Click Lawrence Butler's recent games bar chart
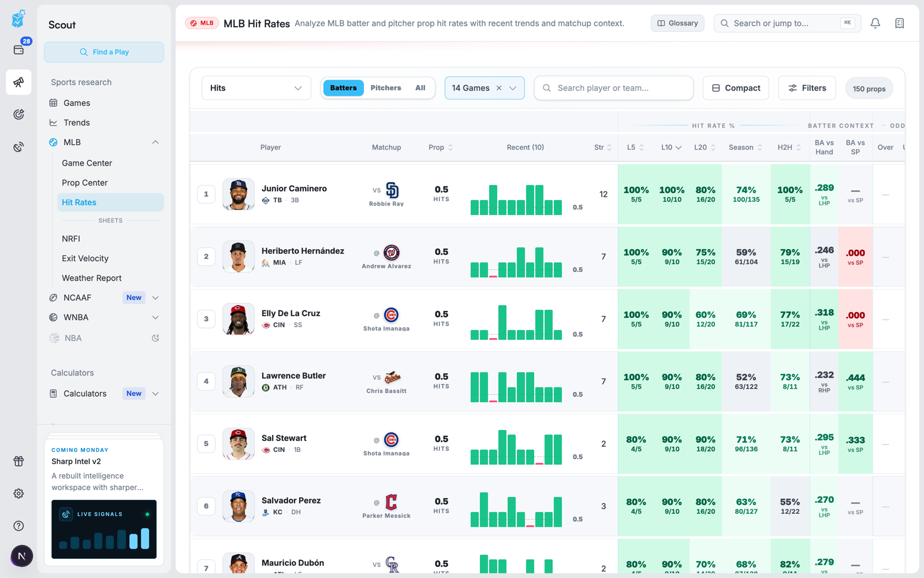This screenshot has height=578, width=924. [516, 386]
